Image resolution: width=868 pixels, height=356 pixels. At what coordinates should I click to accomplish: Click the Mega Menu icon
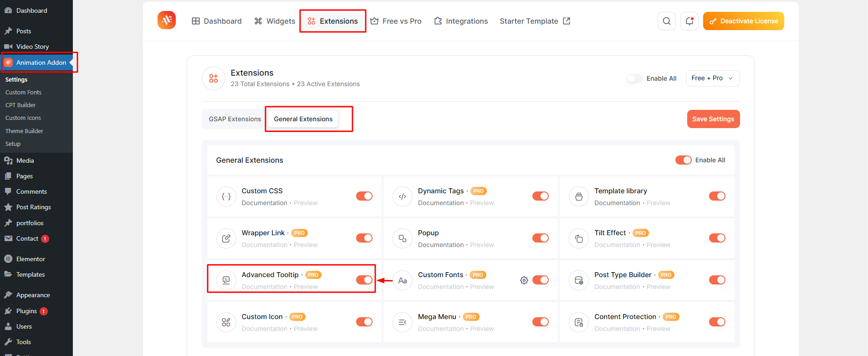coord(403,322)
